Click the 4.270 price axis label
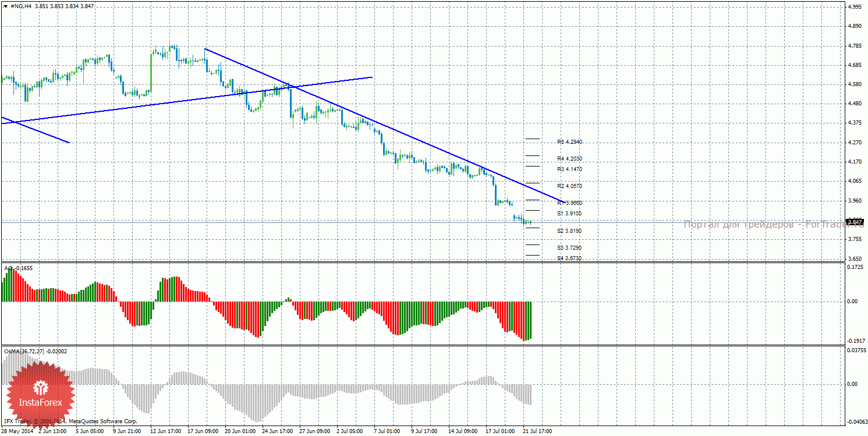Screen dimensions: 868x436 tap(855, 143)
